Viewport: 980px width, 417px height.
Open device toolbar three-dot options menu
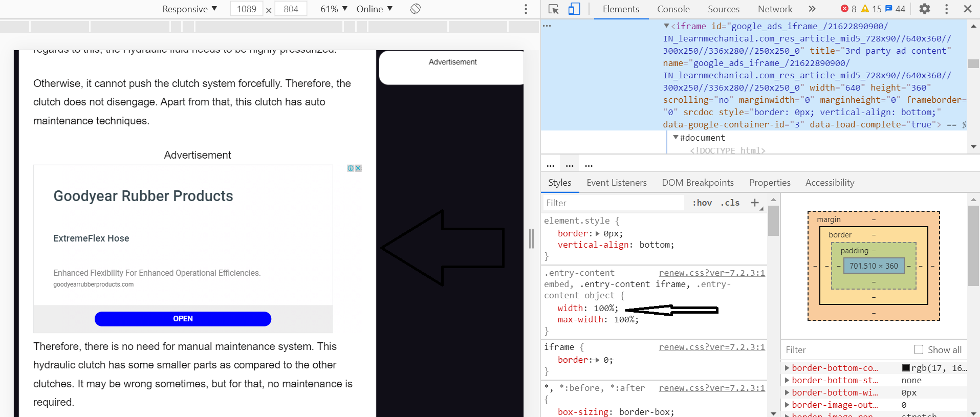(x=526, y=9)
